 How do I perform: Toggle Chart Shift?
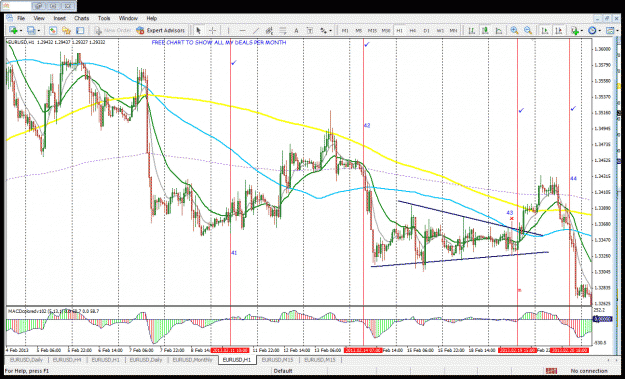pos(559,30)
